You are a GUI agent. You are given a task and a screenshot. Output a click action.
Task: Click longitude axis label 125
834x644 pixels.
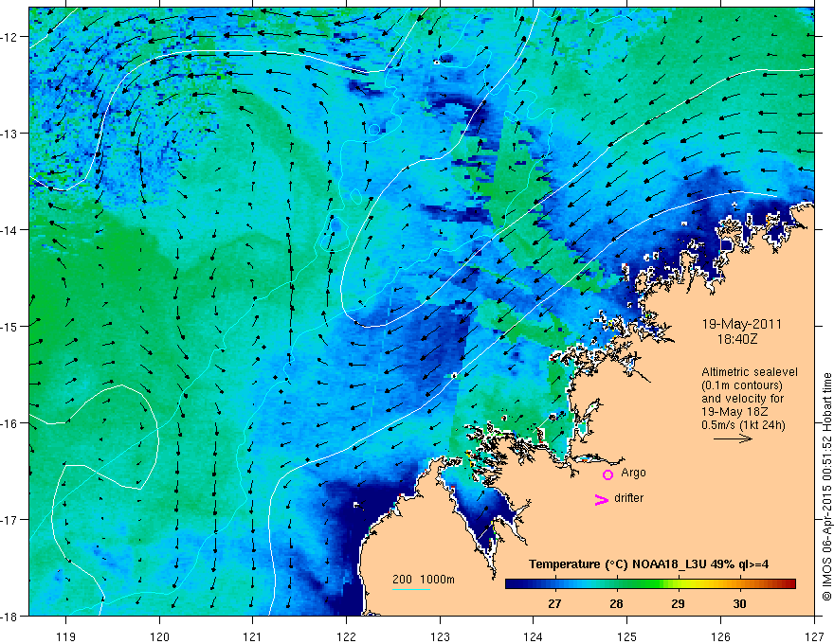[627, 636]
